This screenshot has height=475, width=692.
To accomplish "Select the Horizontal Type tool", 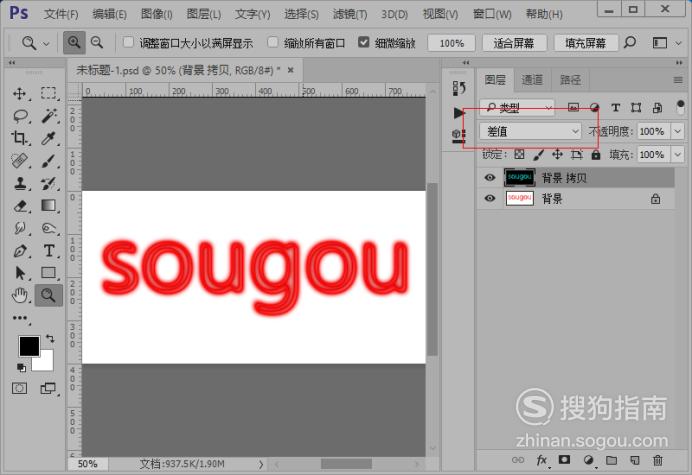I will (x=49, y=251).
